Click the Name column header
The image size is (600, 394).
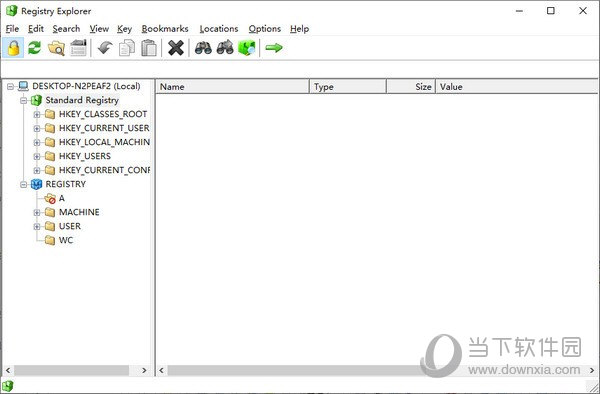coord(232,86)
